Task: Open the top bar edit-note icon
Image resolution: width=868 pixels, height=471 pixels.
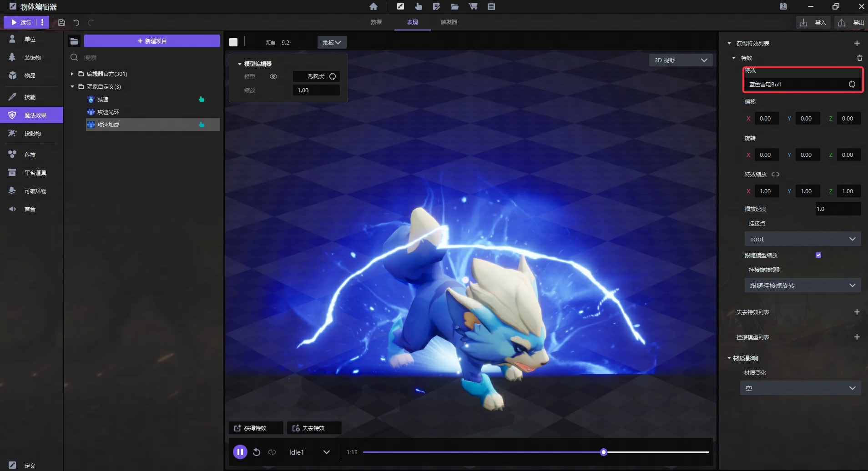Action: pyautogui.click(x=437, y=6)
